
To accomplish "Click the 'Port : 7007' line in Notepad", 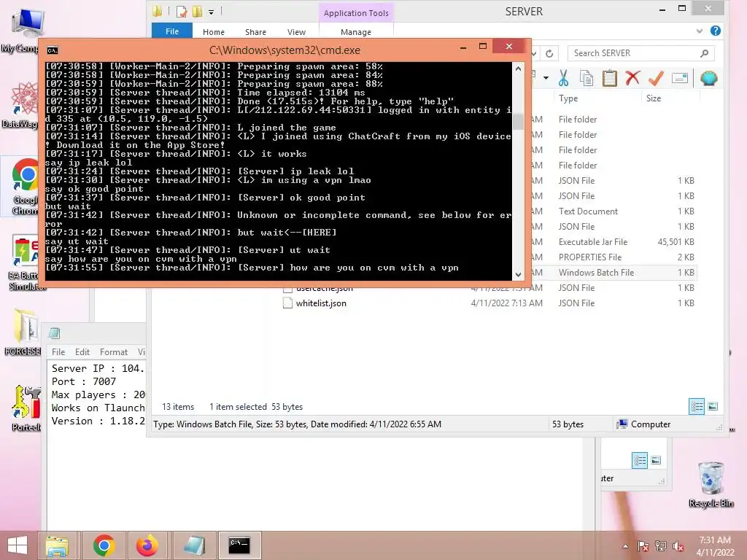I will coord(84,381).
